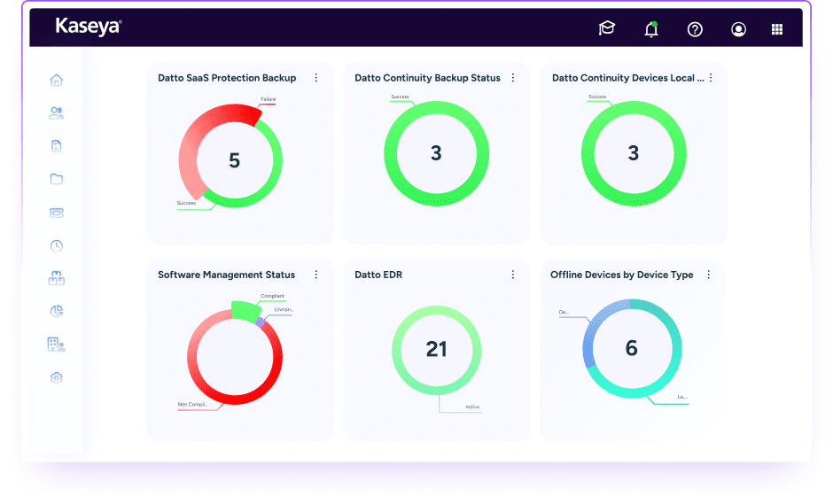
Task: Open the user profile account icon
Action: (x=738, y=29)
